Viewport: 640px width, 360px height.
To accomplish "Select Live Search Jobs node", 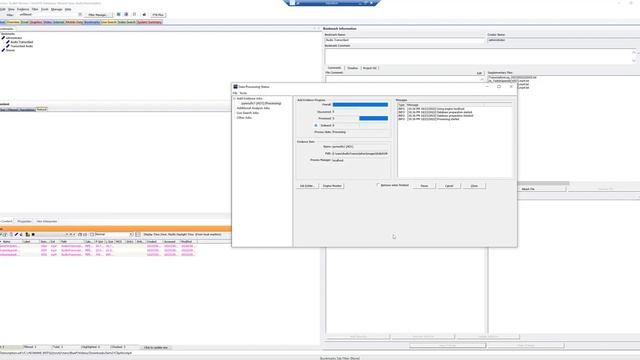I will (x=248, y=113).
